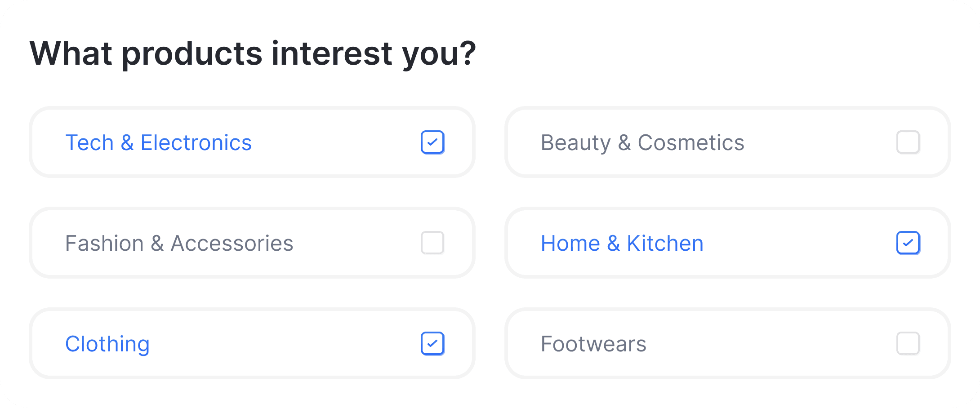Check the Beauty & Cosmetics checkbox

(x=908, y=142)
